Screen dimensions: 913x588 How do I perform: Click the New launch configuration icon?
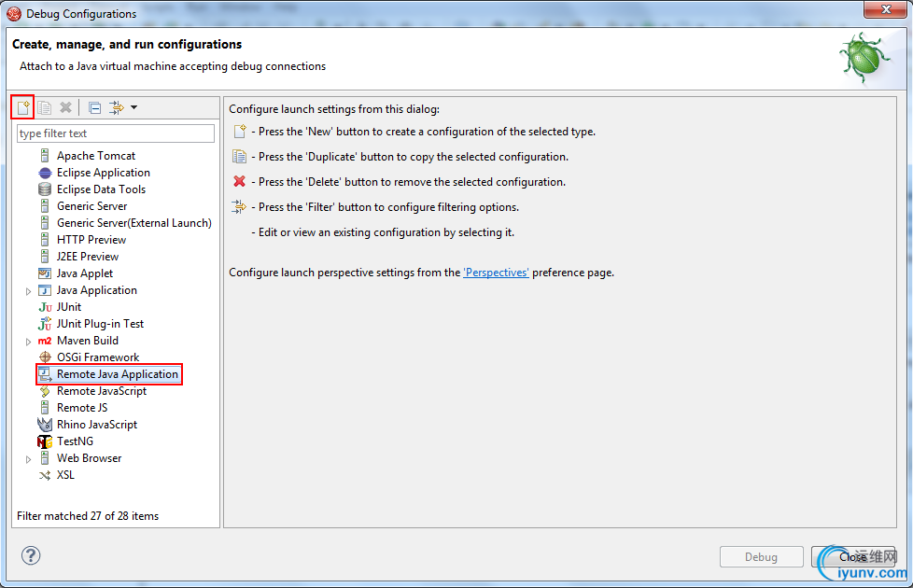pos(23,107)
